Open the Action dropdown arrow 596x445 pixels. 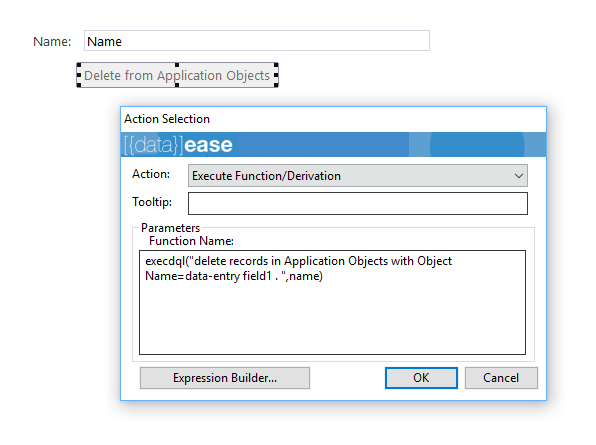[x=518, y=176]
